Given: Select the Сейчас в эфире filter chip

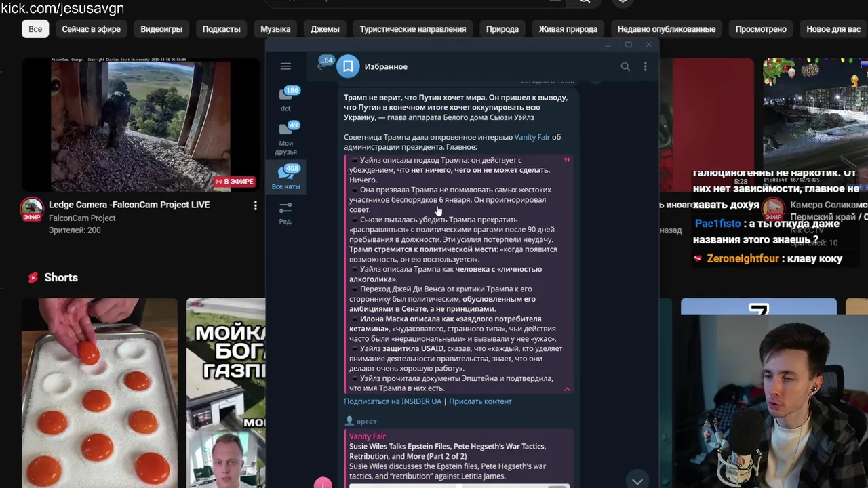Looking at the screenshot, I should (x=92, y=29).
